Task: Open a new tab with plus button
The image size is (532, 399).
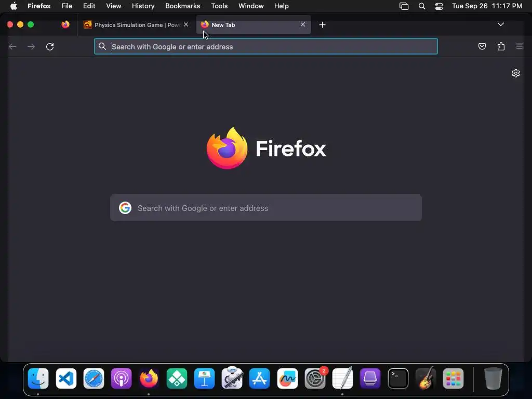Action: tap(322, 25)
